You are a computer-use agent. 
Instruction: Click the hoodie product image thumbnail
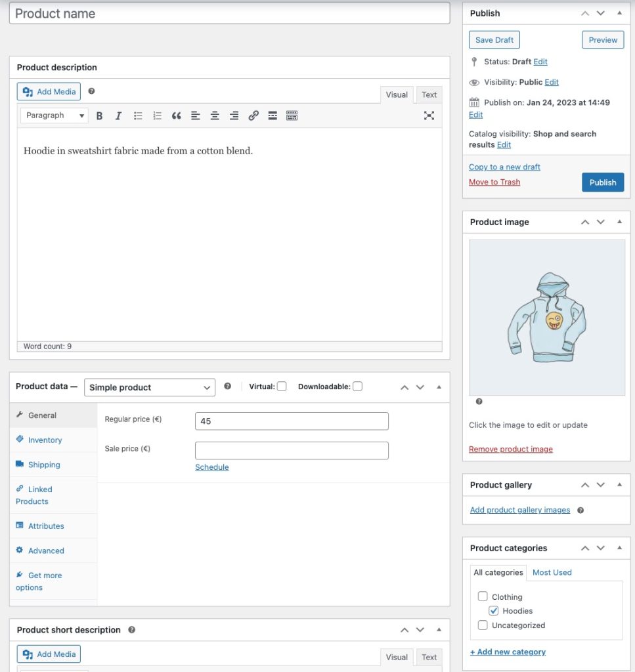[x=546, y=318]
